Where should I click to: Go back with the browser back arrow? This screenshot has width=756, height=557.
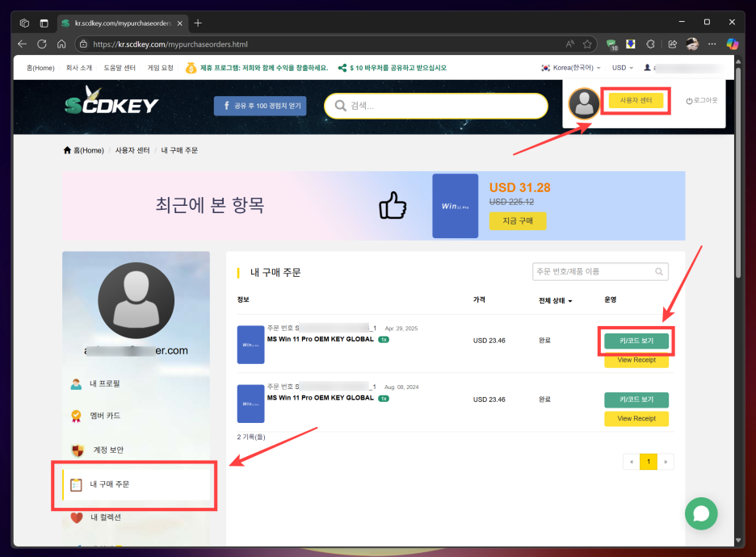click(22, 44)
